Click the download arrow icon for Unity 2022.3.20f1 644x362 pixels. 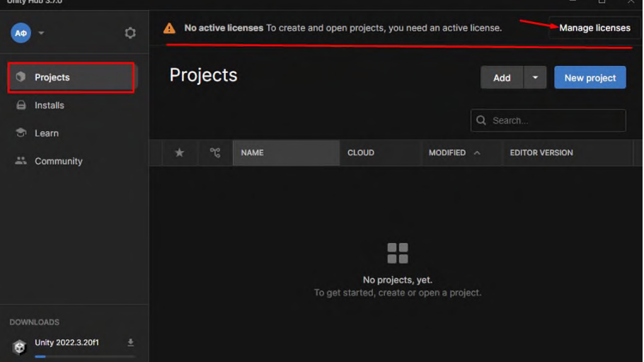[x=131, y=342]
